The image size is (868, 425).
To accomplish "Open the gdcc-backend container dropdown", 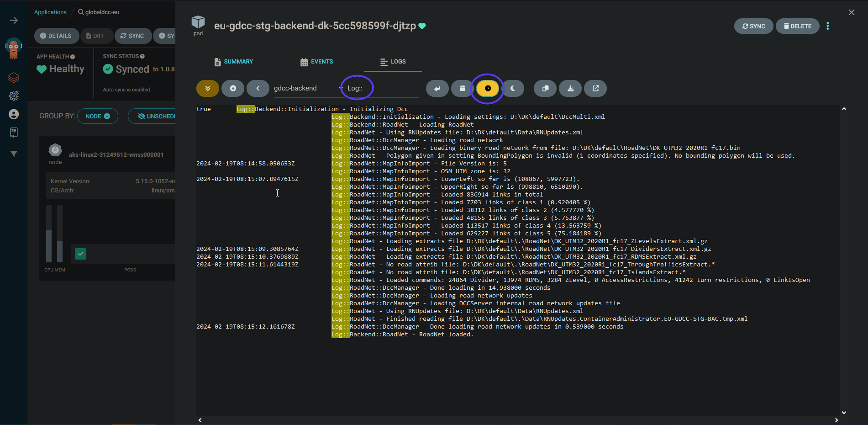I will click(x=308, y=88).
